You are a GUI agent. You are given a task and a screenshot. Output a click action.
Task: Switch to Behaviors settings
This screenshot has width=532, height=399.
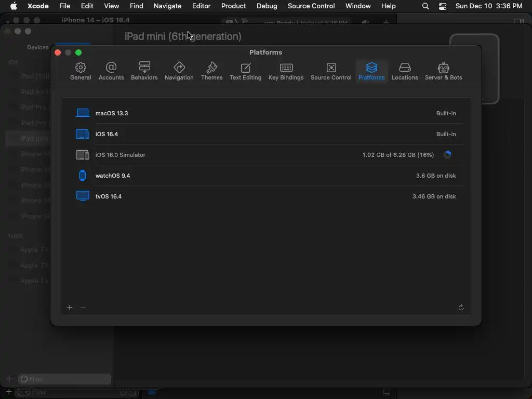click(x=144, y=71)
